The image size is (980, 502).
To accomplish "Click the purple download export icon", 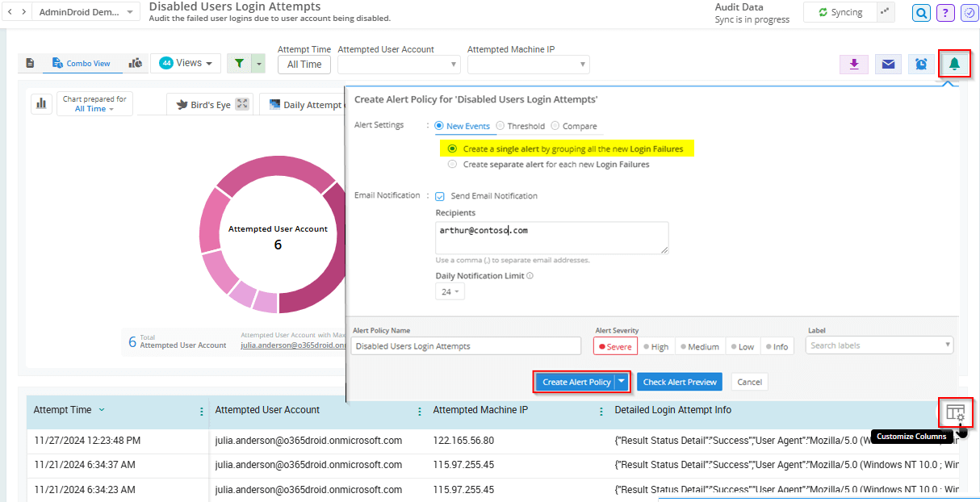I will click(x=853, y=64).
